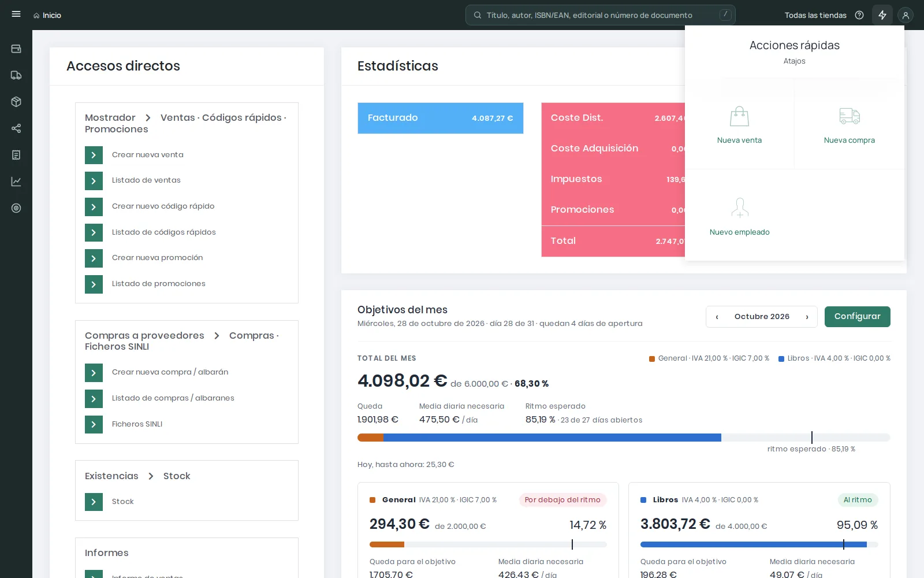Choose the Nueva compra truck shortcut
This screenshot has width=924, height=578.
tap(850, 124)
